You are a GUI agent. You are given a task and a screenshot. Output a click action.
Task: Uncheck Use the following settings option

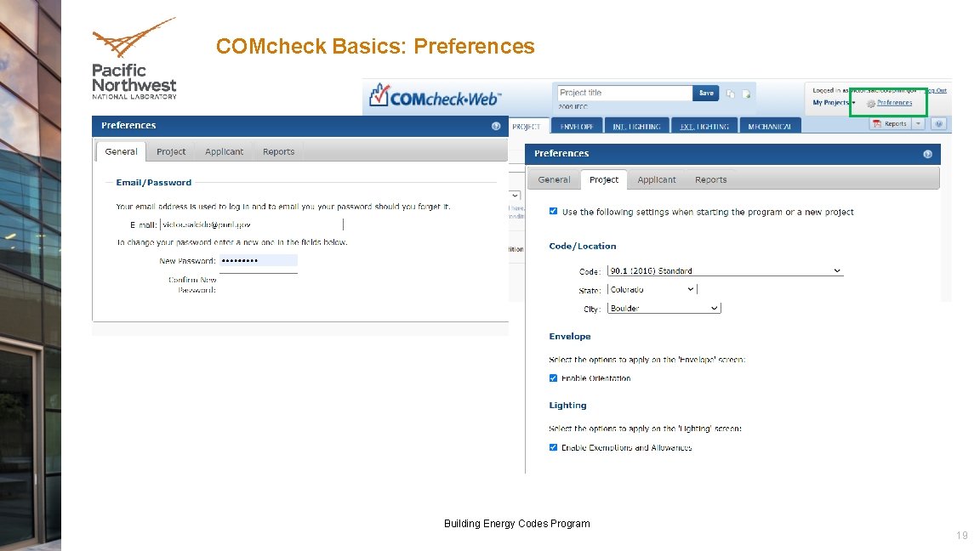click(553, 212)
